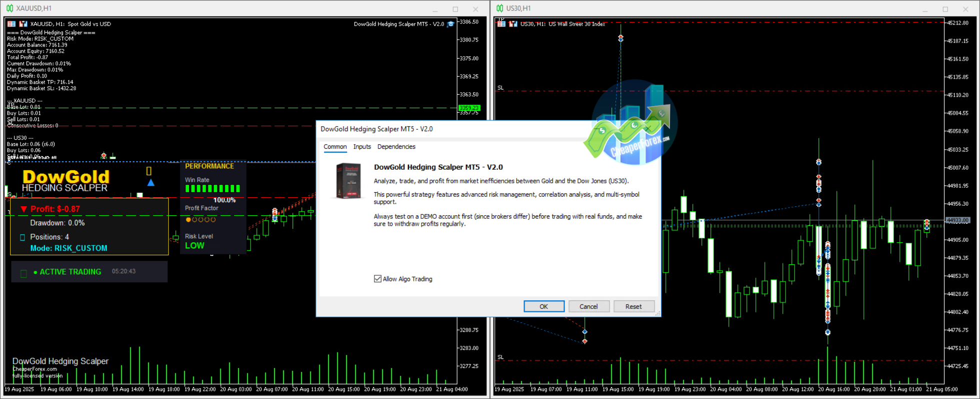Click the 'LOW' risk level text
Image resolution: width=980 pixels, height=399 pixels.
(194, 245)
